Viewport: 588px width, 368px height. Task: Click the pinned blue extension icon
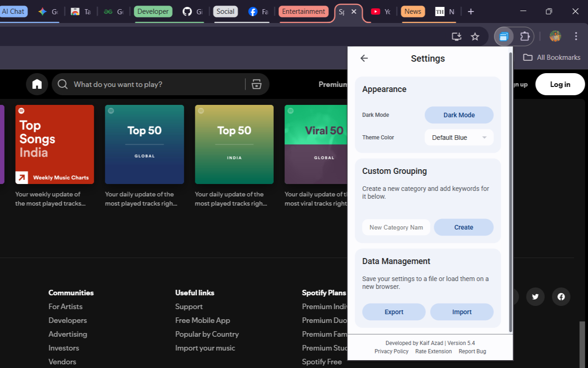(503, 36)
